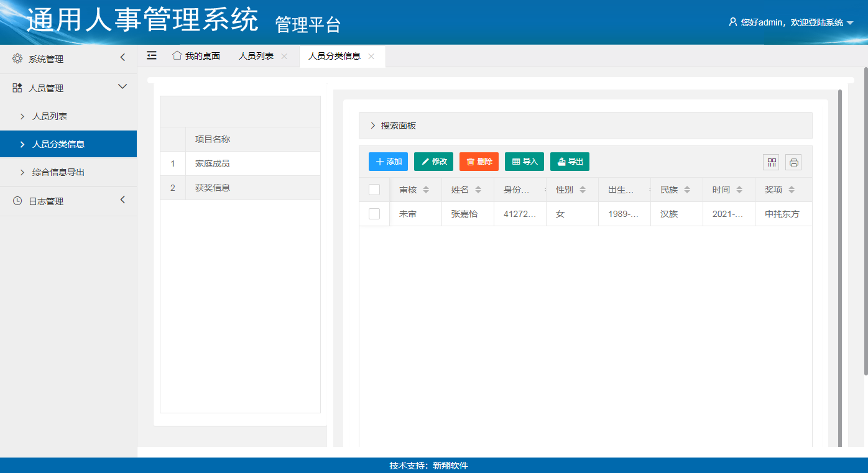Click the home icon for 我的桌面

pos(177,55)
